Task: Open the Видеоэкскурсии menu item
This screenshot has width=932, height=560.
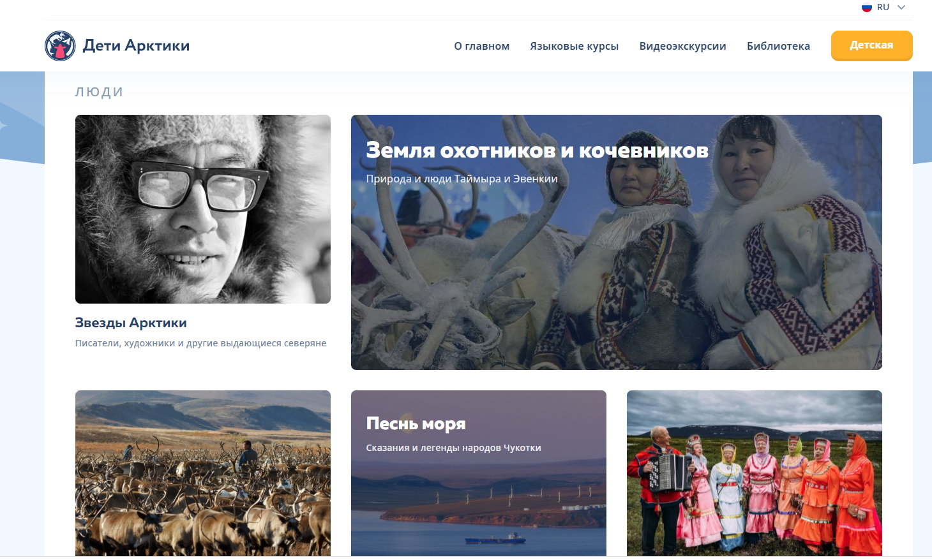Action: [x=683, y=46]
